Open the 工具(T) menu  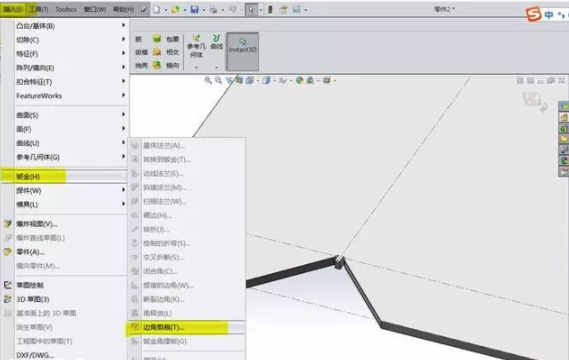click(38, 9)
